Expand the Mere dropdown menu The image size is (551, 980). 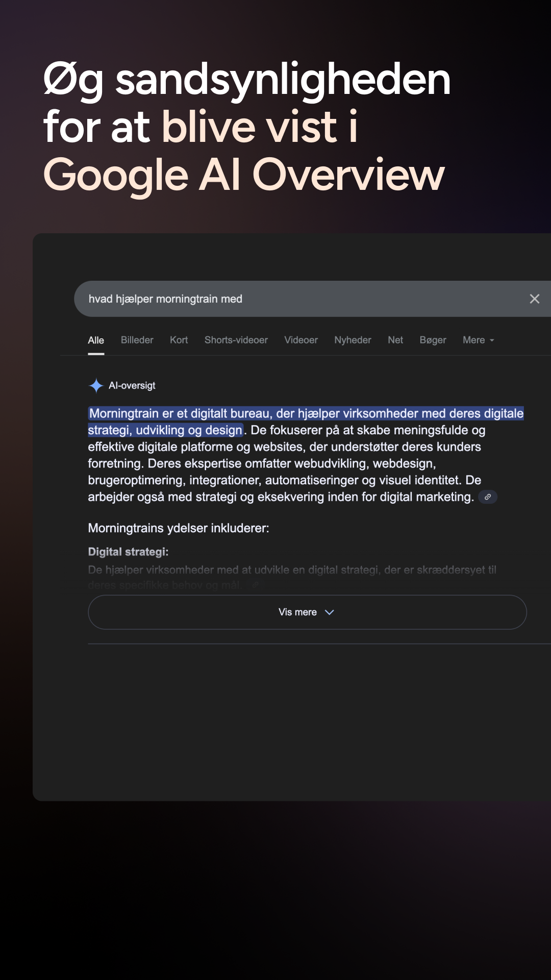point(479,340)
